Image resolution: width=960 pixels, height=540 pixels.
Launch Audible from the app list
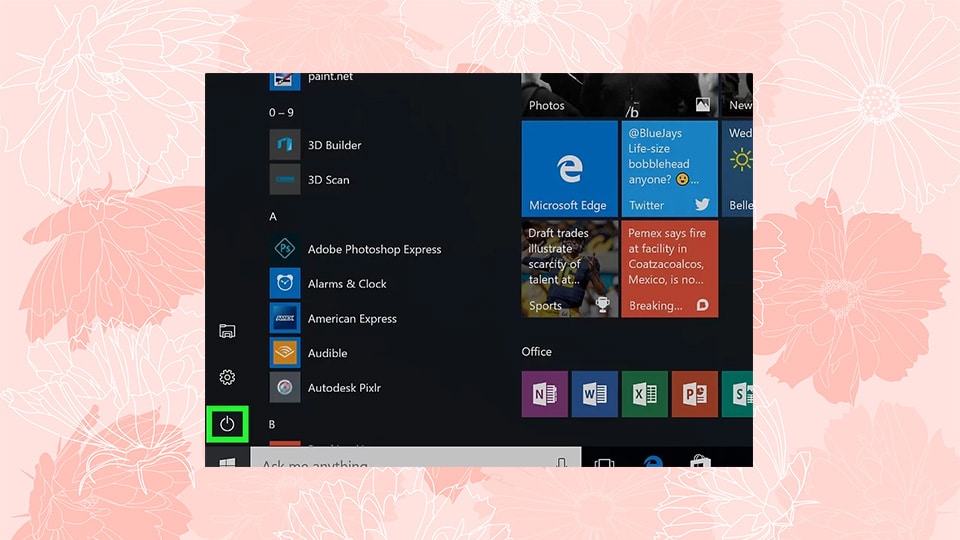point(327,353)
